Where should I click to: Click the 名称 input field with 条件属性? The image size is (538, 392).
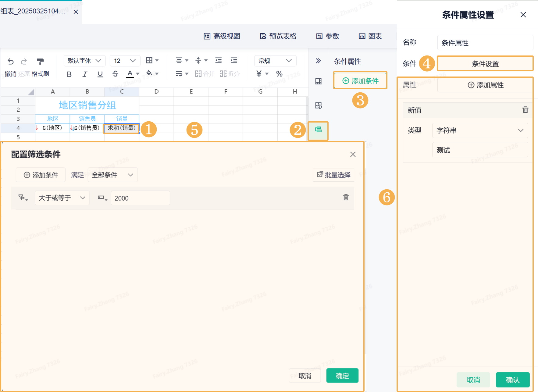click(x=485, y=43)
